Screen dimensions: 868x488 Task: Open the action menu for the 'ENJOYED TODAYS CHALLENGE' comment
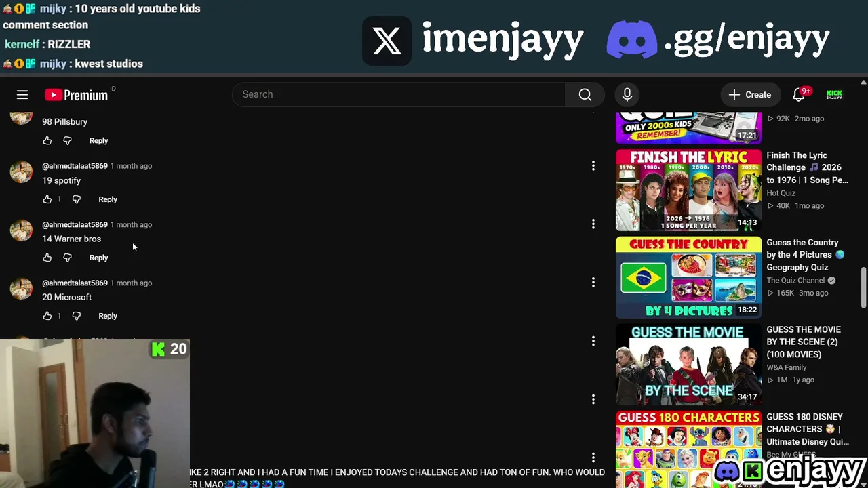coord(593,457)
